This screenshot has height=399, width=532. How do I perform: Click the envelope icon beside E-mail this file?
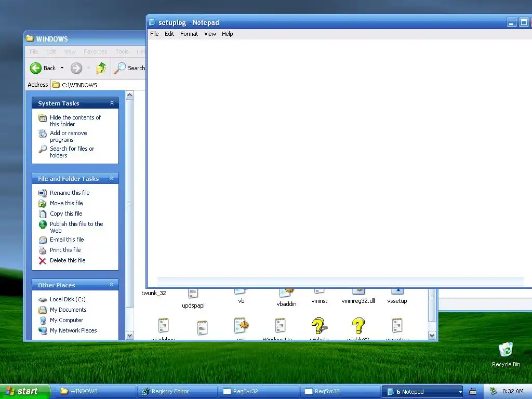pyautogui.click(x=43, y=240)
